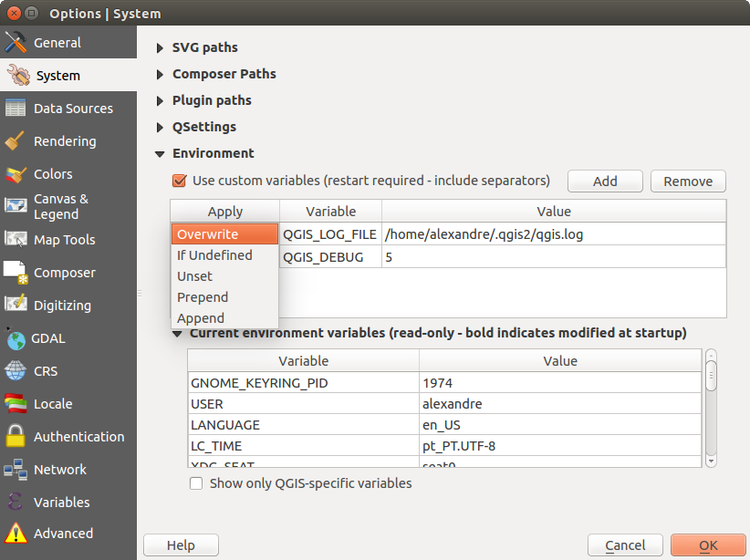This screenshot has height=560, width=750.
Task: Open Rendering settings brush icon
Action: pyautogui.click(x=16, y=141)
